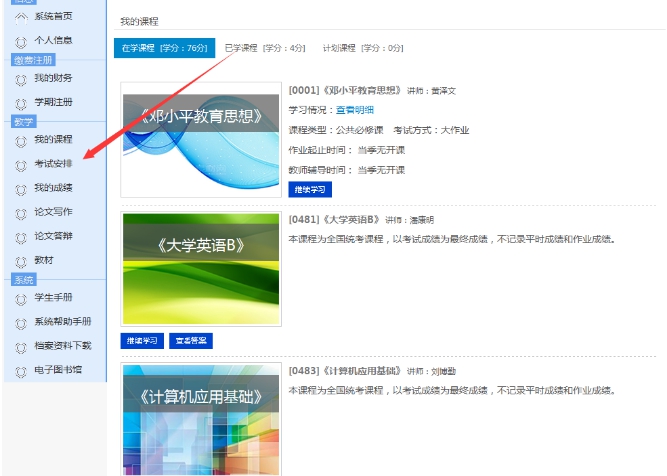Open 学生手册 sidebar item
This screenshot has width=667, height=476.
54,297
